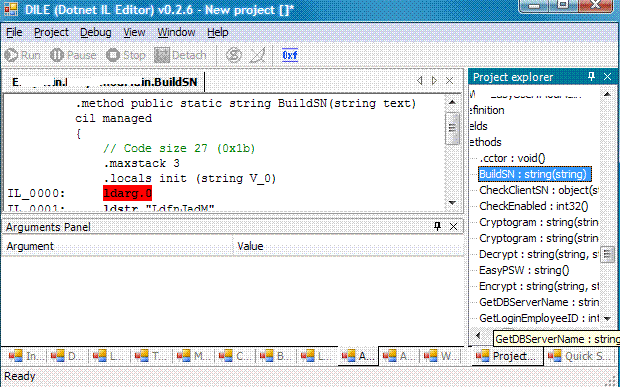The height and width of the screenshot is (387, 621).
Task: Click the code editor scrollbar down arrow
Action: click(x=452, y=203)
